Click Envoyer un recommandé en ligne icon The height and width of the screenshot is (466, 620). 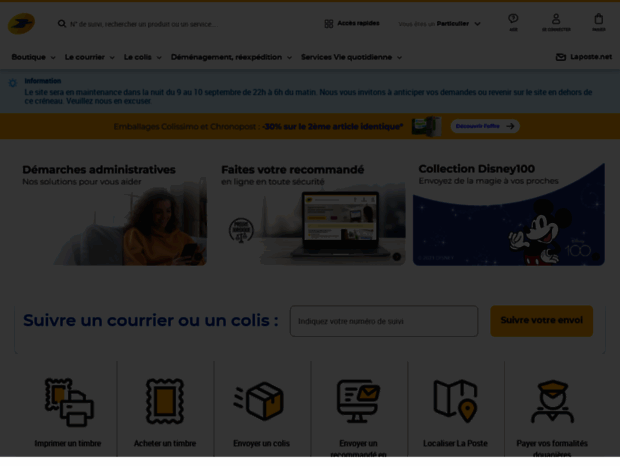[x=358, y=401]
